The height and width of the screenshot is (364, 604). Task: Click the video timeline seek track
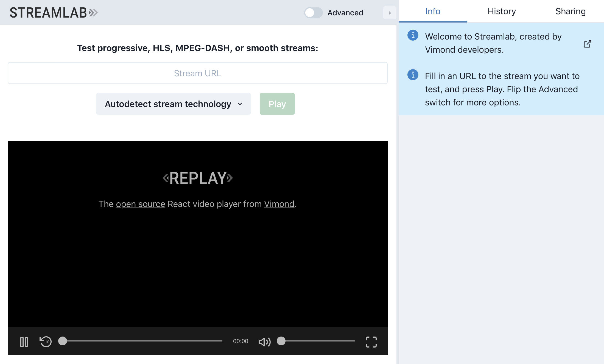(143, 341)
